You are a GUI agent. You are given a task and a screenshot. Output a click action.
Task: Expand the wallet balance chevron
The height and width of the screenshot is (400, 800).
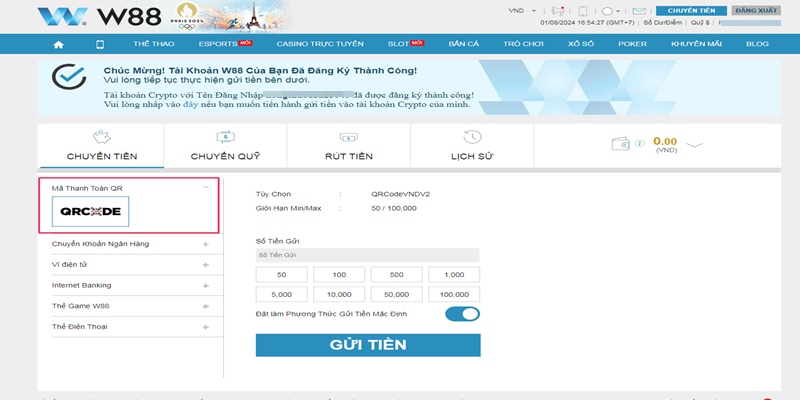pyautogui.click(x=694, y=145)
